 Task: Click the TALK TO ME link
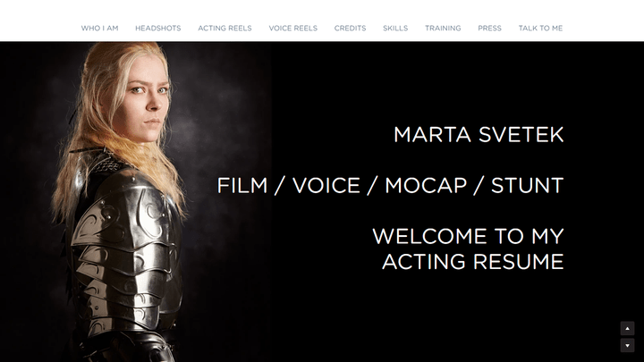(540, 29)
